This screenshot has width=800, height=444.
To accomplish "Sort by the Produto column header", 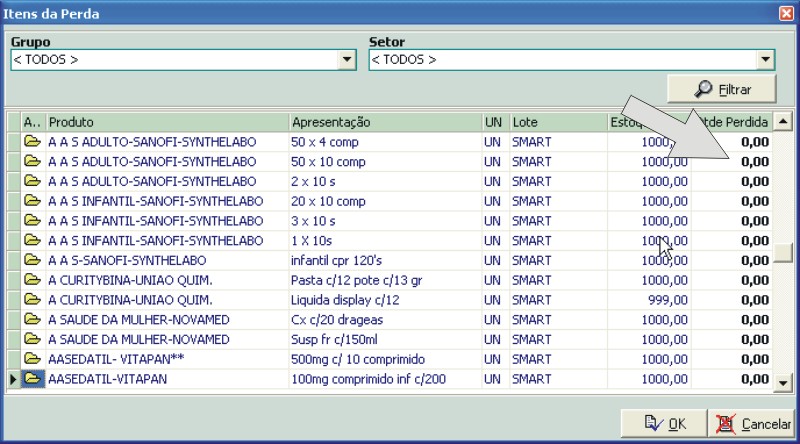I will pyautogui.click(x=167, y=122).
